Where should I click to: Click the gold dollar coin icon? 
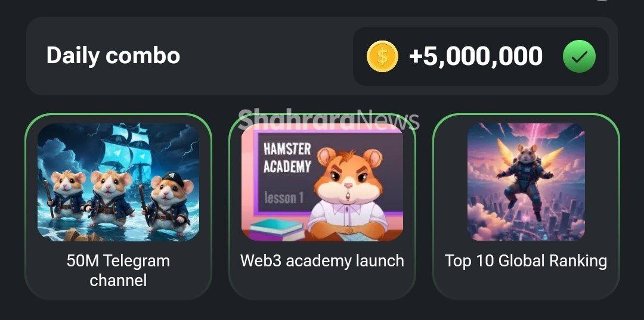coord(382,56)
